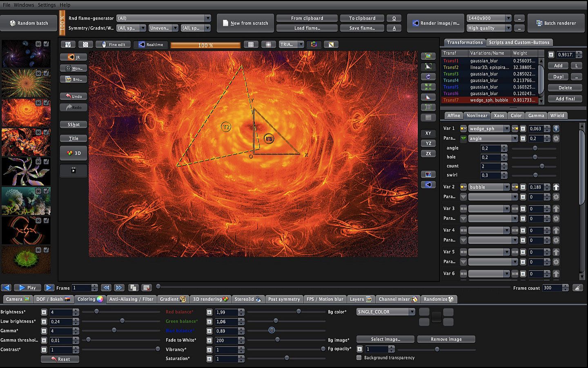This screenshot has height=368, width=588.
Task: Click the SShot snapshot button
Action: coord(73,125)
